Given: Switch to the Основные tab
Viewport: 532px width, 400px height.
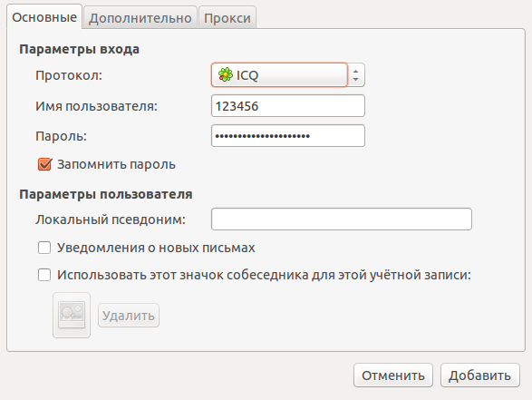Looking at the screenshot, I should click(x=44, y=17).
